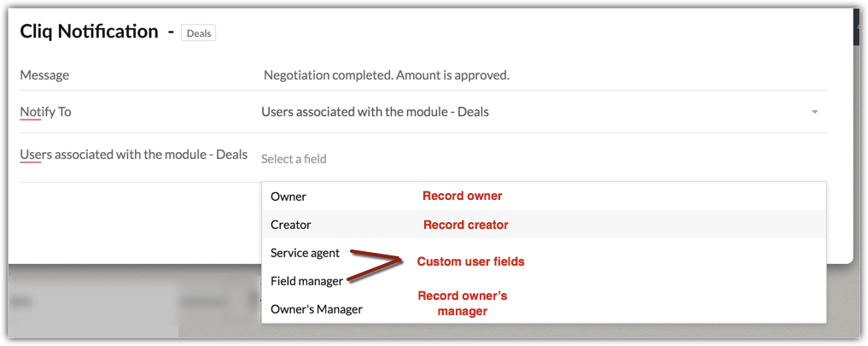868x346 pixels.
Task: Click the Deals module tag beside title
Action: (x=199, y=33)
